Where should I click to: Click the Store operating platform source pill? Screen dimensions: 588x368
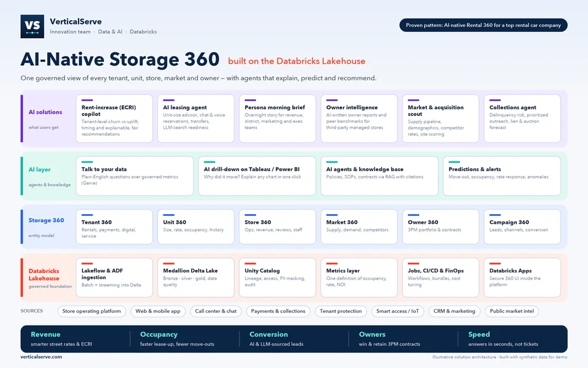point(91,312)
